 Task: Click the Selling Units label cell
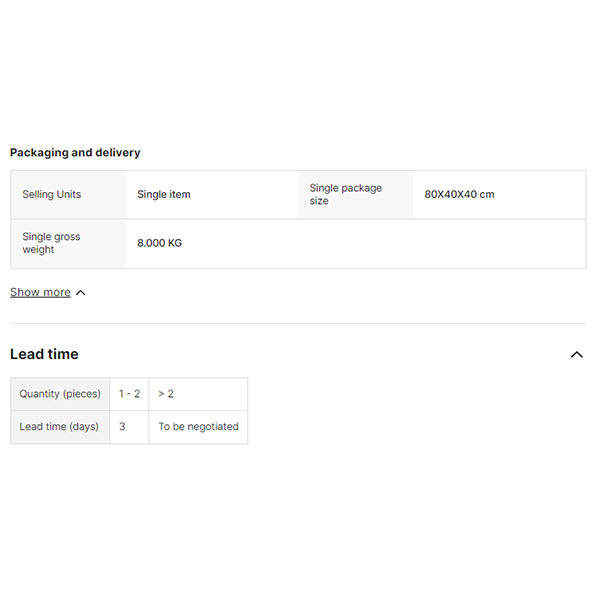tap(52, 194)
